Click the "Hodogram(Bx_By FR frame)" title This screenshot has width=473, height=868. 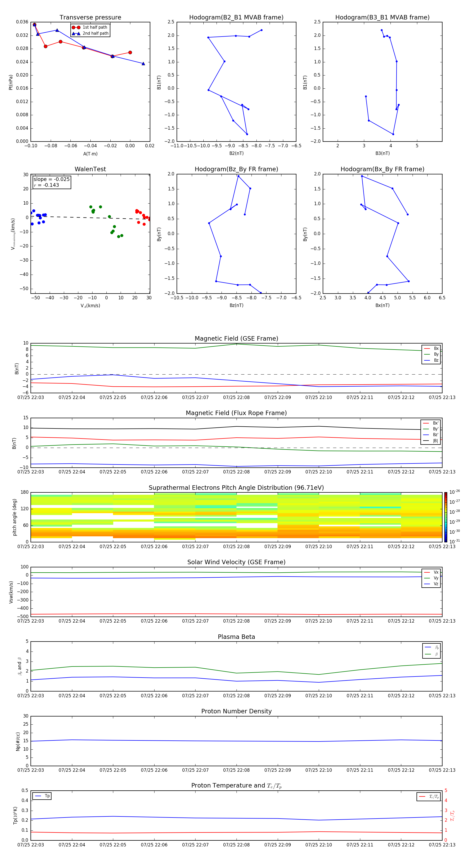(382, 169)
